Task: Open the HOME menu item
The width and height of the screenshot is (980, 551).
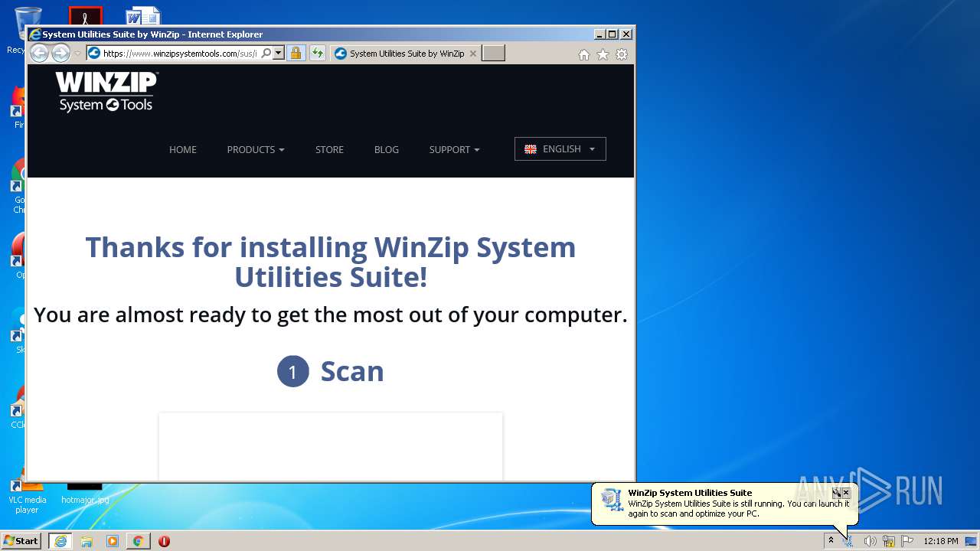Action: 183,149
